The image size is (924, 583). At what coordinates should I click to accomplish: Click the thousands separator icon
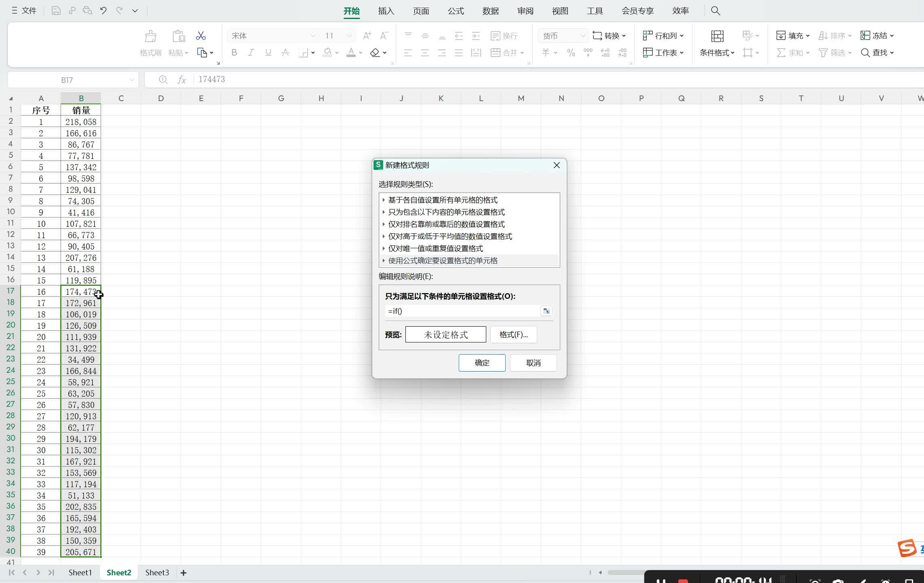(588, 53)
